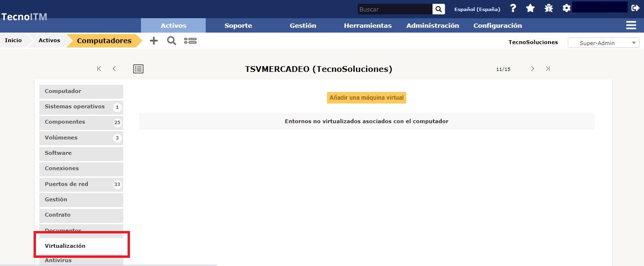Click the logout arrow icon
Viewport: 644px width, 266px height.
[x=635, y=8]
